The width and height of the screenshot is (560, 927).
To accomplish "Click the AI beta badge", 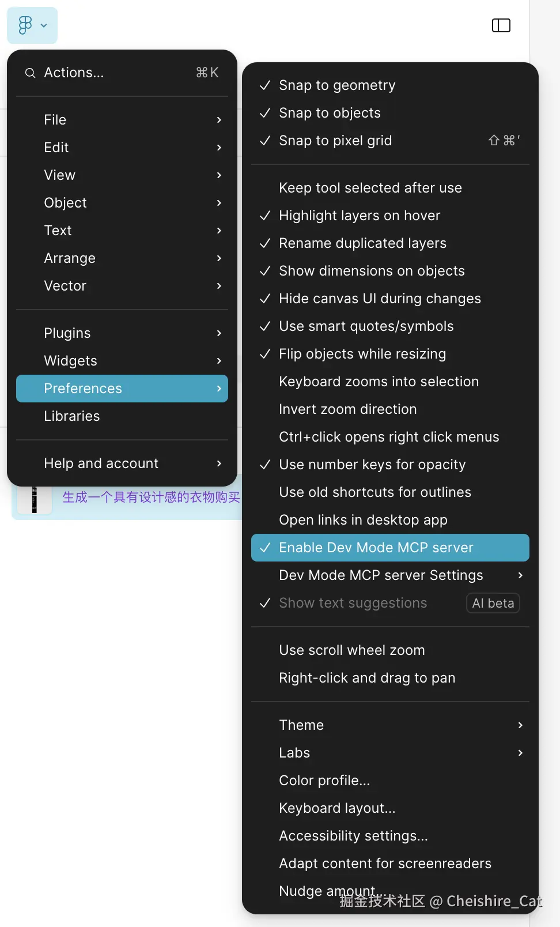I will tap(493, 603).
